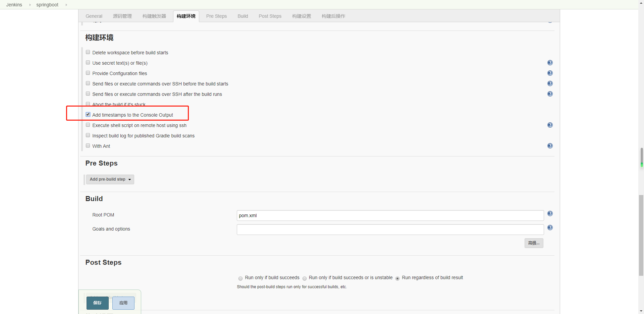Uncheck Add timestamps to the Console Output

pos(88,114)
